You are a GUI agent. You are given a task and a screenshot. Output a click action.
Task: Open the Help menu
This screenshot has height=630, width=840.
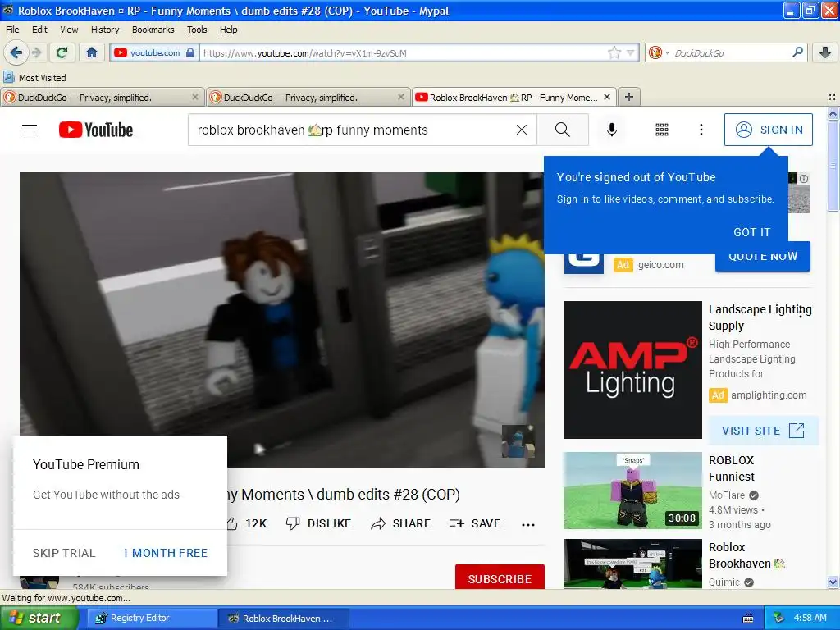228,30
